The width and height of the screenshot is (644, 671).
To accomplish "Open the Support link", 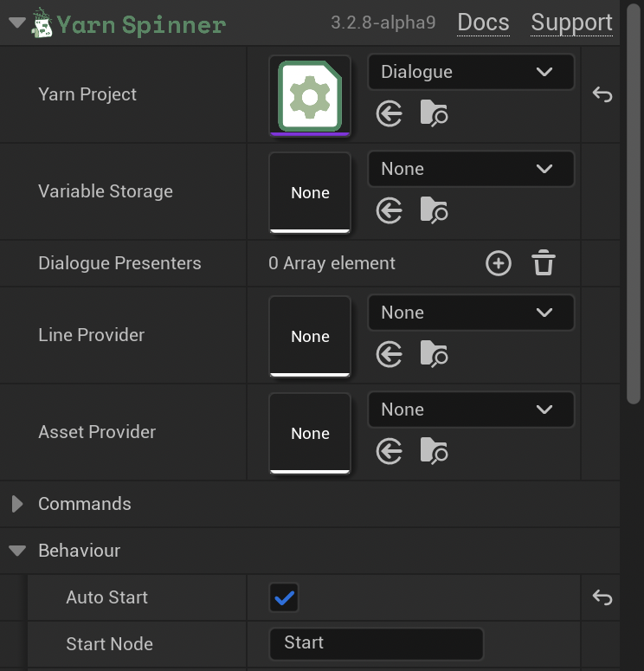I will pos(571,23).
